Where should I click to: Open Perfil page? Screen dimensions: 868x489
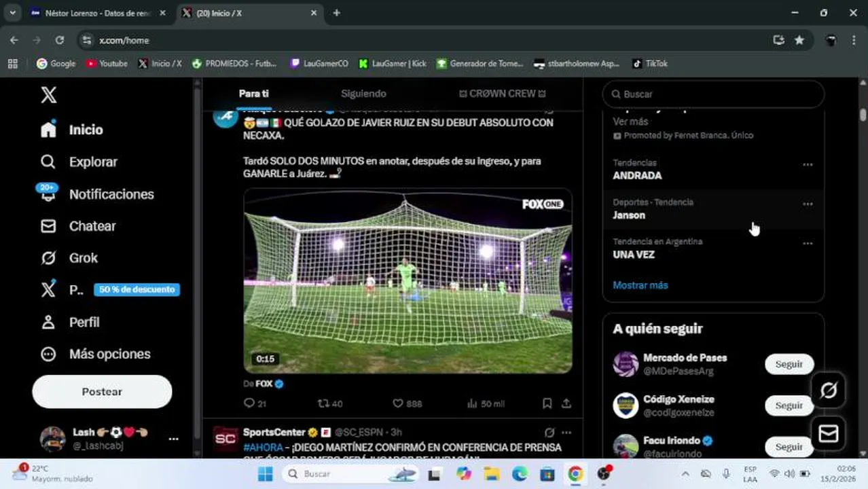(70, 322)
